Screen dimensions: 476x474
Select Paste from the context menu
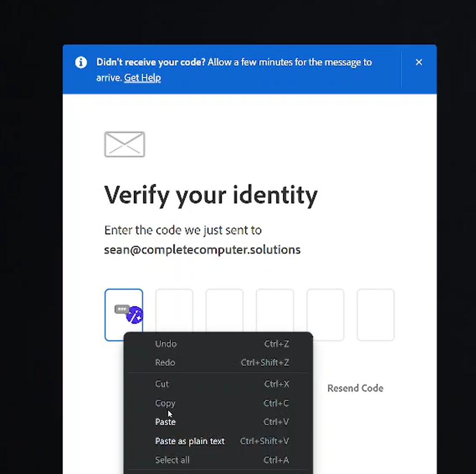[x=165, y=421]
